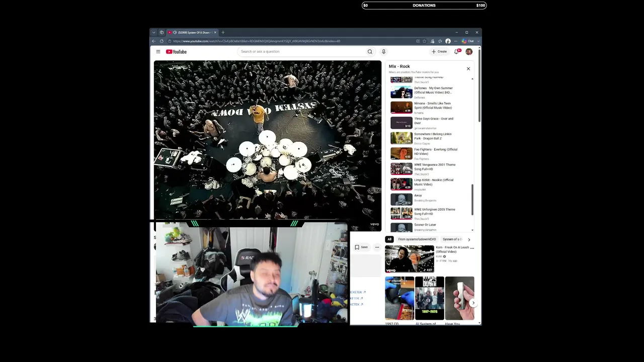Viewport: 644px width, 362px height.
Task: Open the browser tab search chevron
Action: (154, 33)
